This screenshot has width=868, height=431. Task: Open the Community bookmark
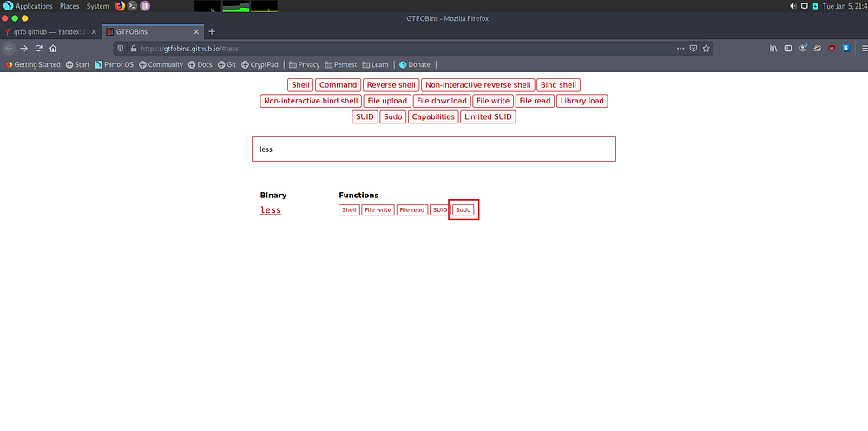tap(161, 65)
